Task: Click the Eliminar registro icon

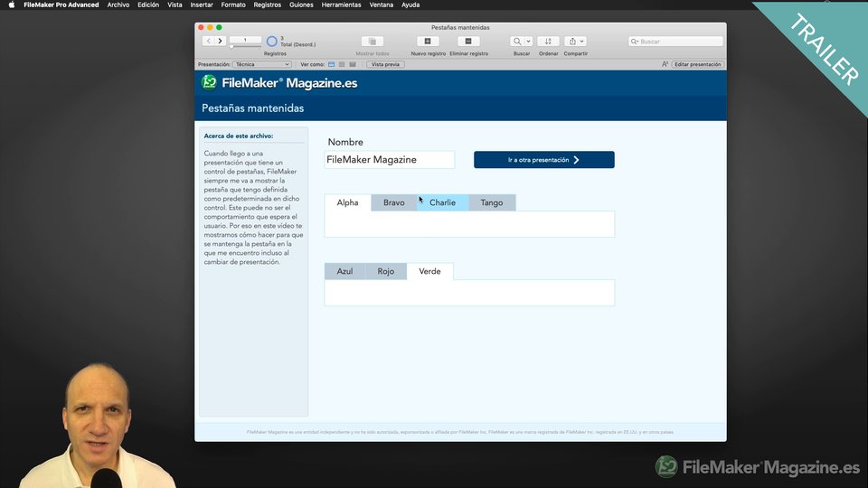Action: click(x=468, y=41)
